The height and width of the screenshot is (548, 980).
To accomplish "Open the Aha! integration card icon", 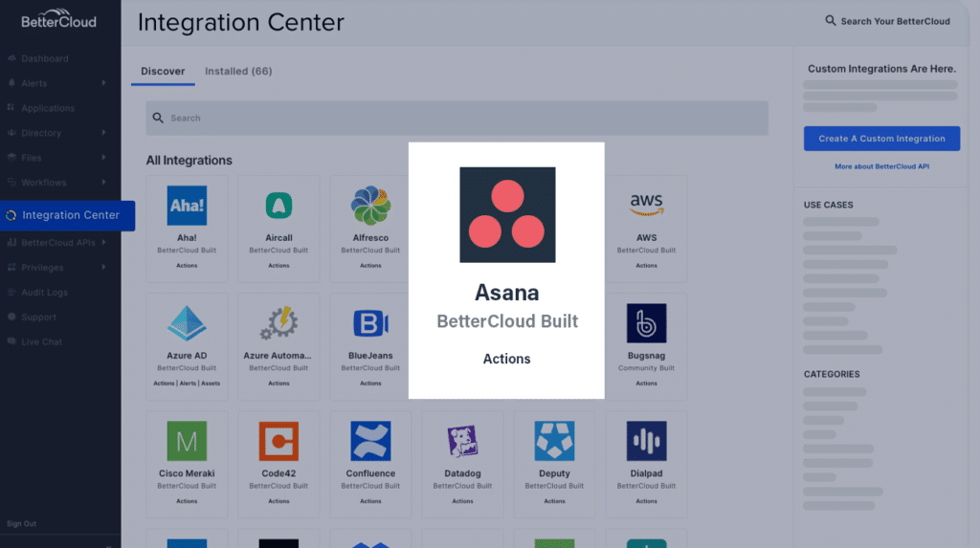I will click(x=187, y=206).
